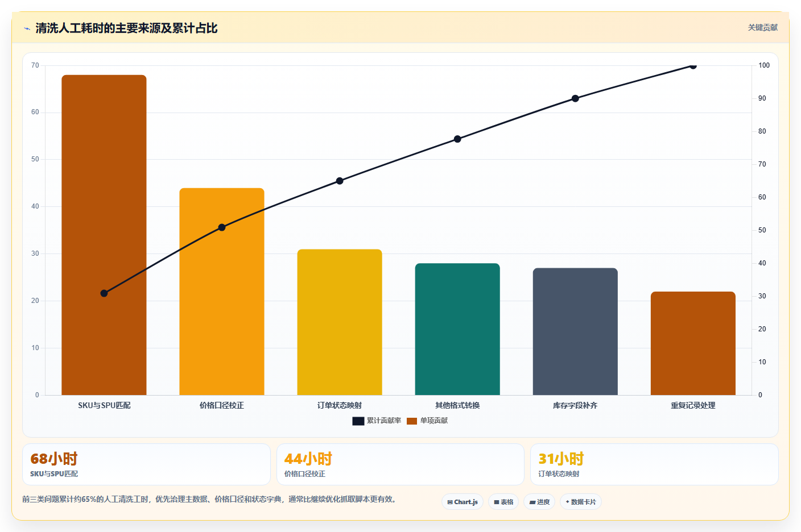
Task: Click the 关键贡献 label in the header
Action: 762,28
